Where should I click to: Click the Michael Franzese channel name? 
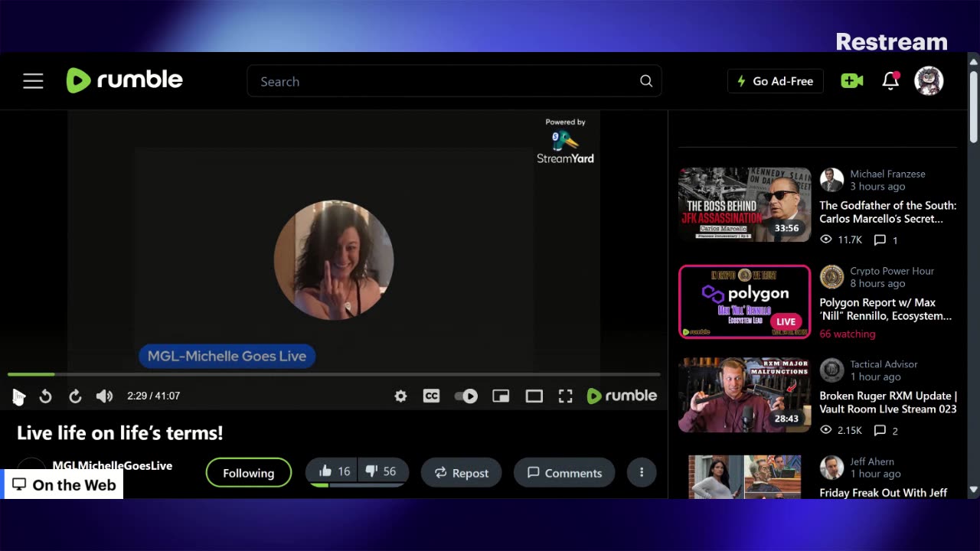887,174
